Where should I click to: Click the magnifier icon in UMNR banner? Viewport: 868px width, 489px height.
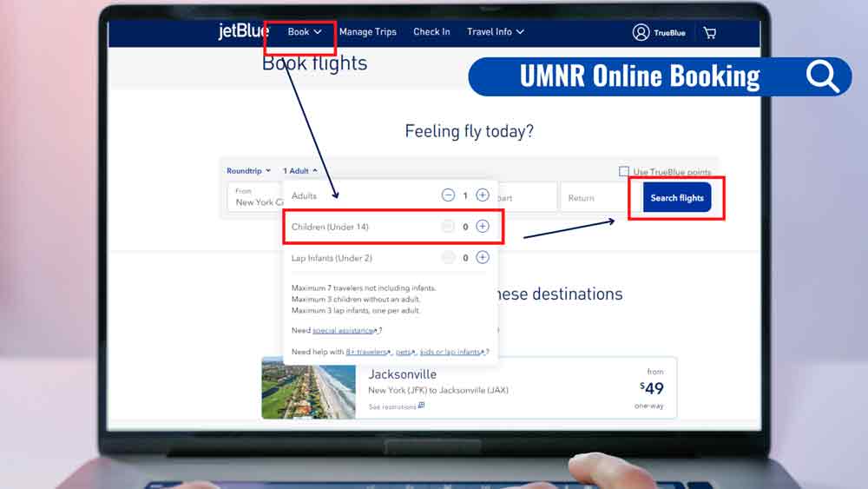point(821,76)
